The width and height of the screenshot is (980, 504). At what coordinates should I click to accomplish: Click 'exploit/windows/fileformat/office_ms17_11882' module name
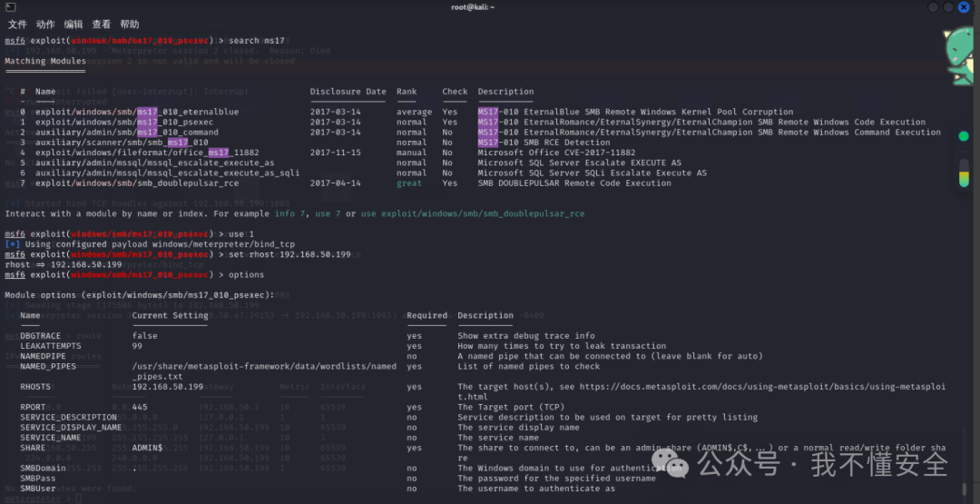click(147, 153)
